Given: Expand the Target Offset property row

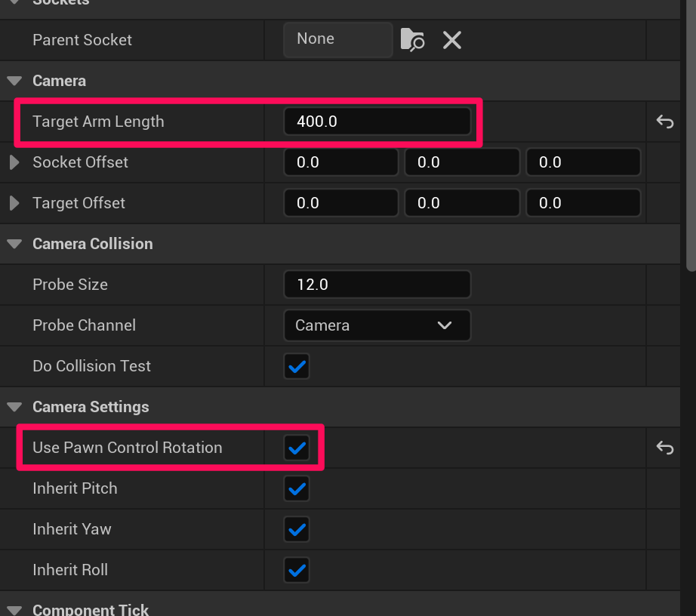Looking at the screenshot, I should (14, 203).
